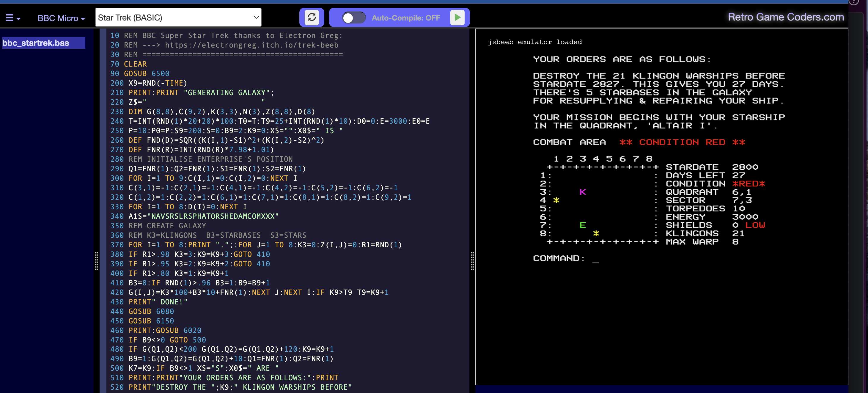Expand the caret next to the hamburger menu
Screen dimensions: 868x393
point(18,19)
